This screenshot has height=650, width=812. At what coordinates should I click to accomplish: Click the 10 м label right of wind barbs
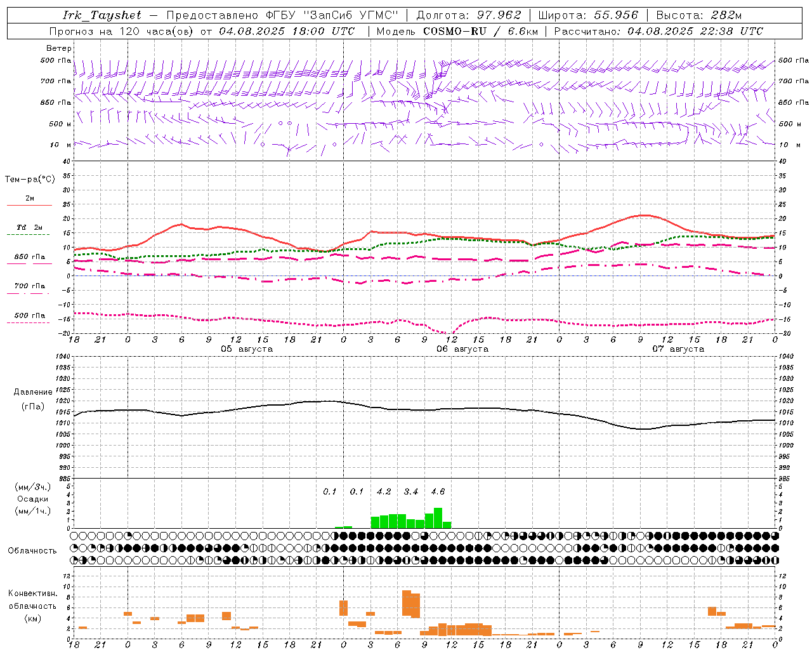(x=789, y=145)
